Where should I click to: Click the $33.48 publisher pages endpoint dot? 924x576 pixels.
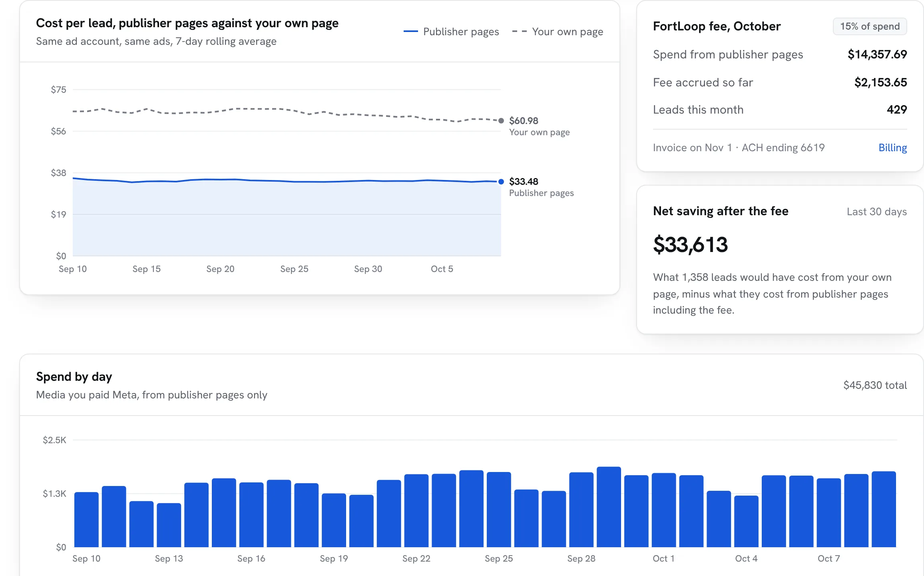point(501,182)
